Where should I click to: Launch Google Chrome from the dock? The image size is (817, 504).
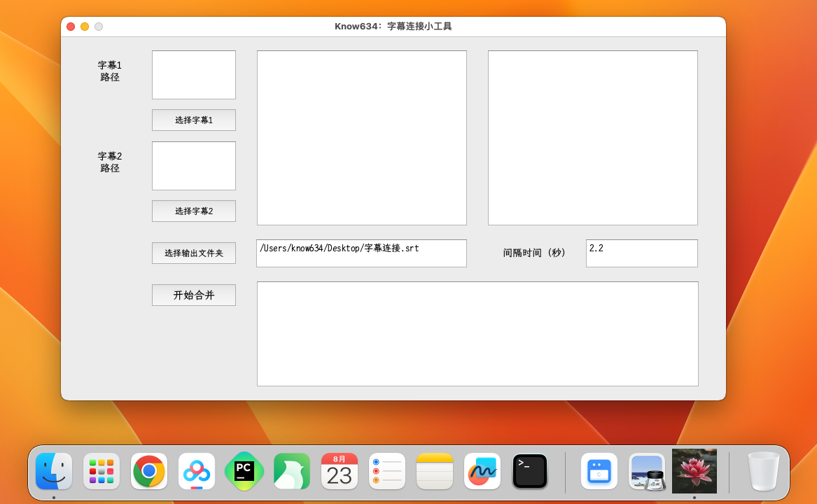pyautogui.click(x=149, y=471)
